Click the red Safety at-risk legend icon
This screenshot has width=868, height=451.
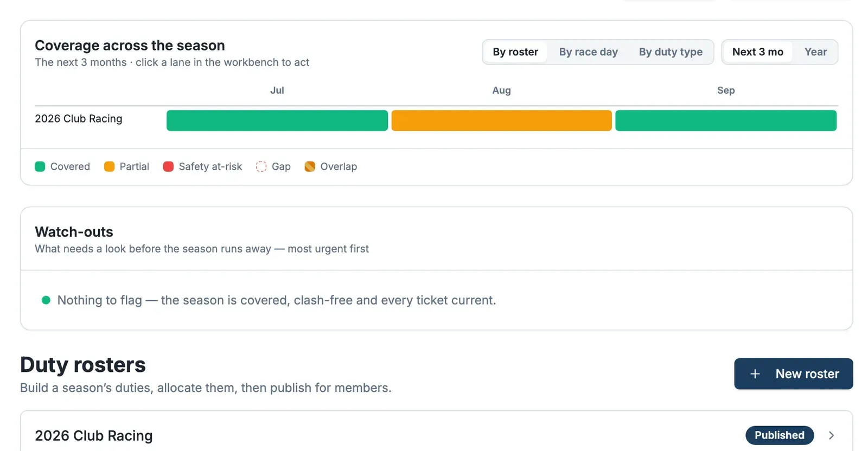click(168, 166)
